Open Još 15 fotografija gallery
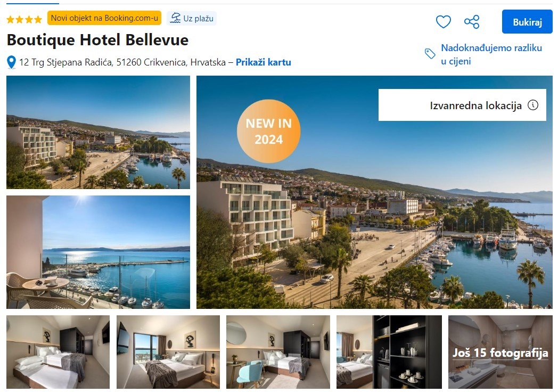This screenshot has height=392, width=558. click(x=500, y=352)
